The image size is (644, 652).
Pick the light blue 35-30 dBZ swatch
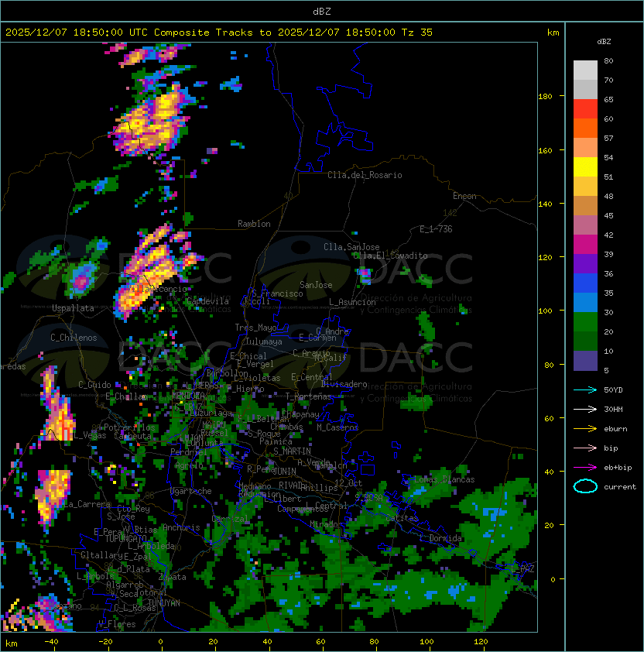(x=585, y=303)
